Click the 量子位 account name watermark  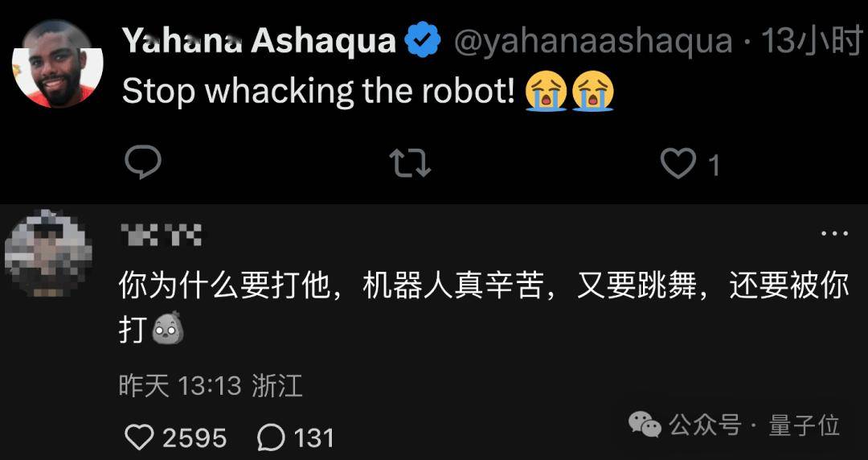pos(805,425)
